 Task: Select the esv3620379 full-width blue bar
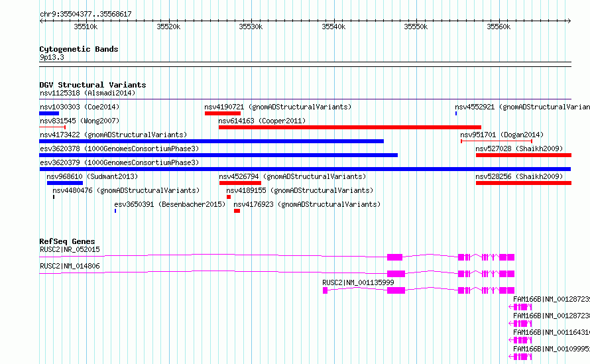click(305, 169)
